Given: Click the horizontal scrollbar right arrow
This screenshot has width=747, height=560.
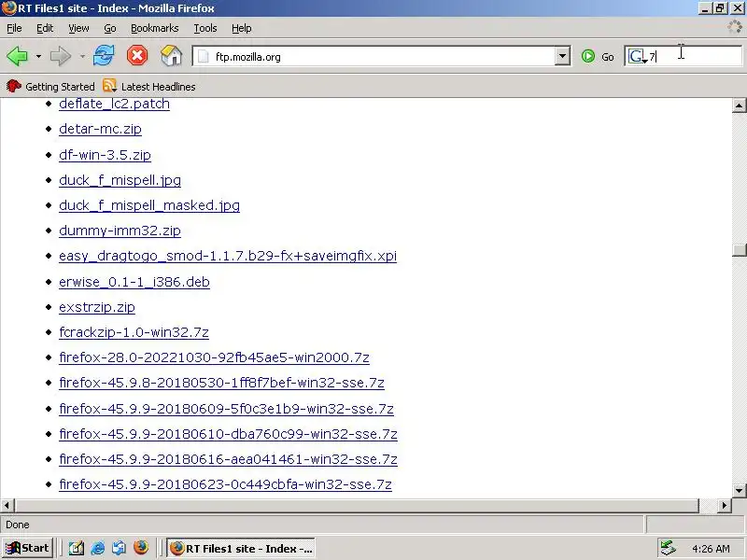Looking at the screenshot, I should pyautogui.click(x=725, y=505).
